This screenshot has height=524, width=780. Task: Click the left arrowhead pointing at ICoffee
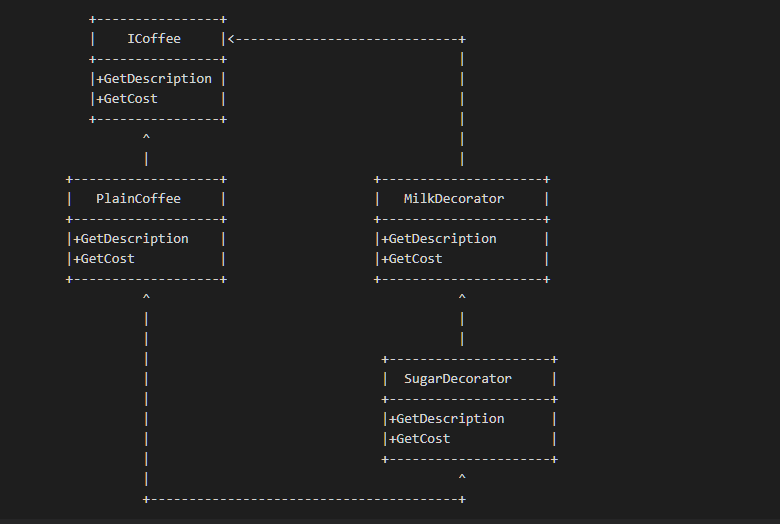(231, 39)
